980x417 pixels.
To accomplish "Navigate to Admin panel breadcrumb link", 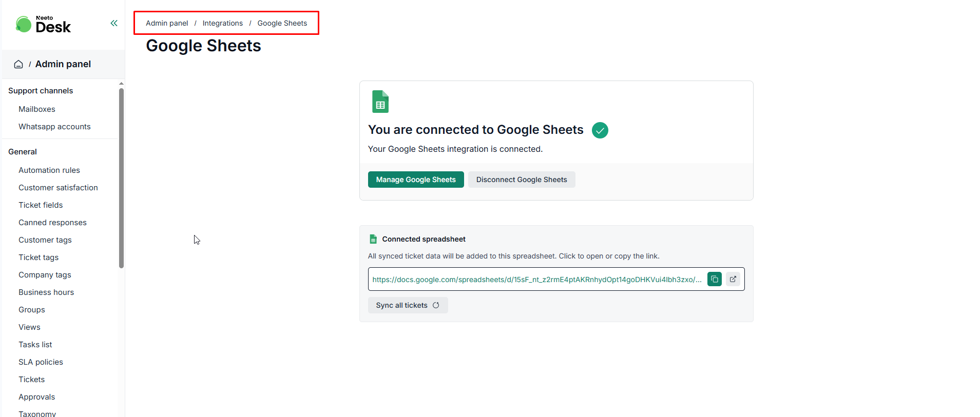I will point(167,23).
